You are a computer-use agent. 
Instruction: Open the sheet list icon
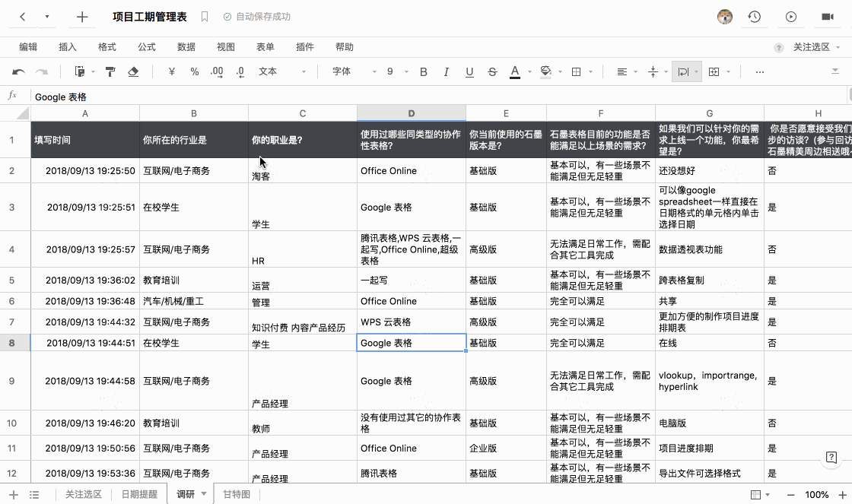[34, 495]
